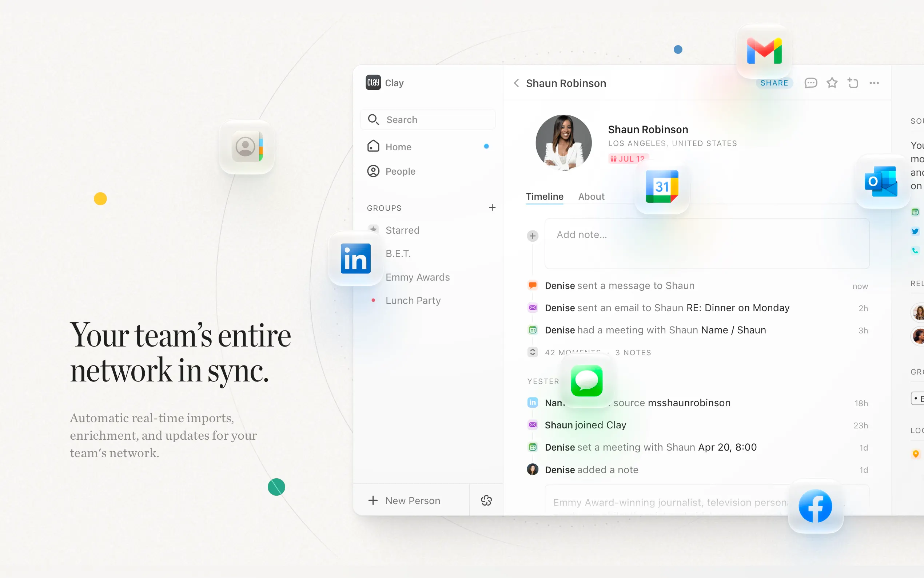
Task: Click the LinkedIn icon
Action: coord(355,259)
